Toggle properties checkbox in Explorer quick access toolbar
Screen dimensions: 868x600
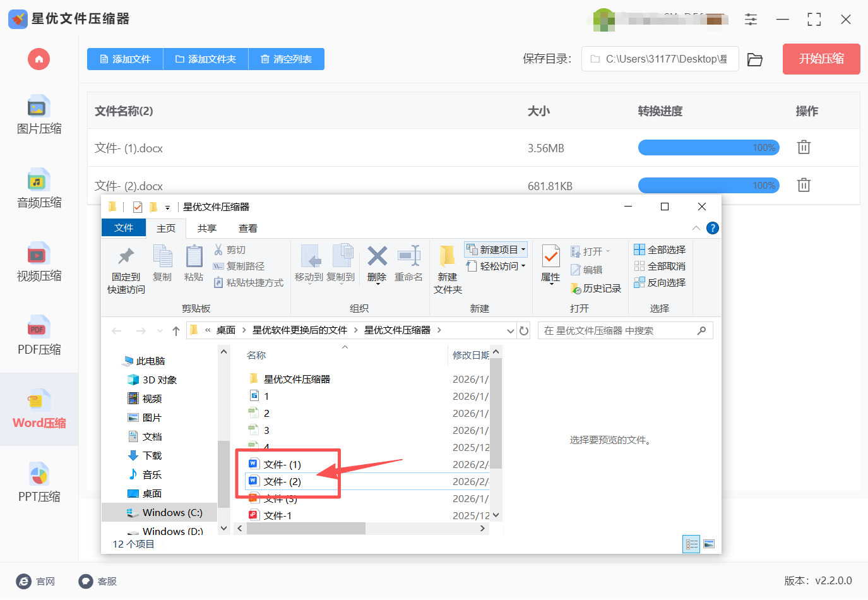tap(138, 207)
